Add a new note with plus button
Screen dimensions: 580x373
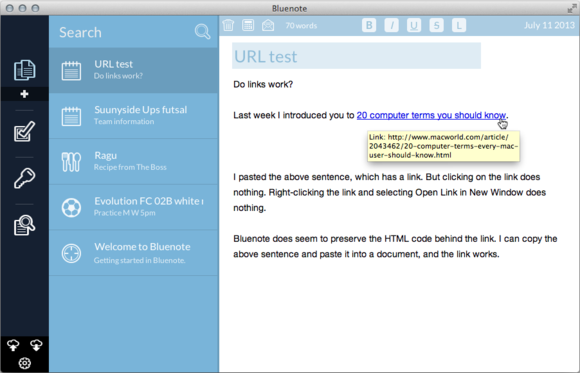pos(24,94)
